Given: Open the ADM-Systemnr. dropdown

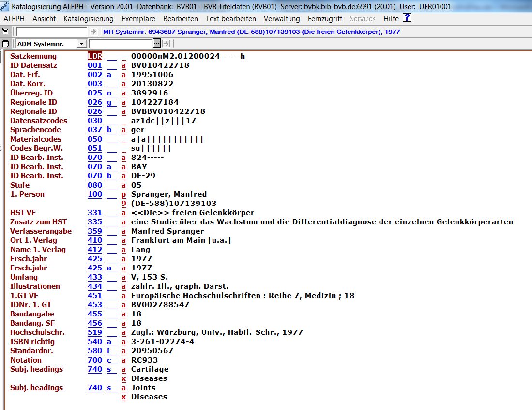Looking at the screenshot, I should [81, 44].
